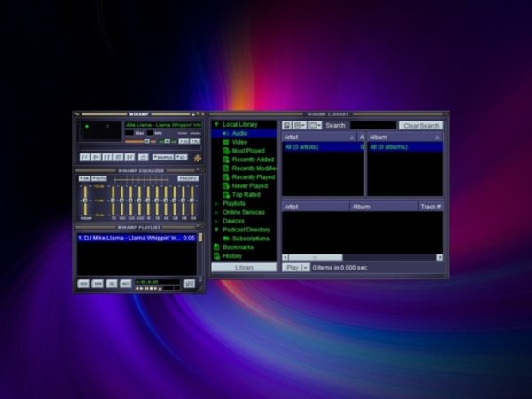Open the REM menu in the playlist editor
Image resolution: width=532 pixels, height=399 pixels.
98,284
